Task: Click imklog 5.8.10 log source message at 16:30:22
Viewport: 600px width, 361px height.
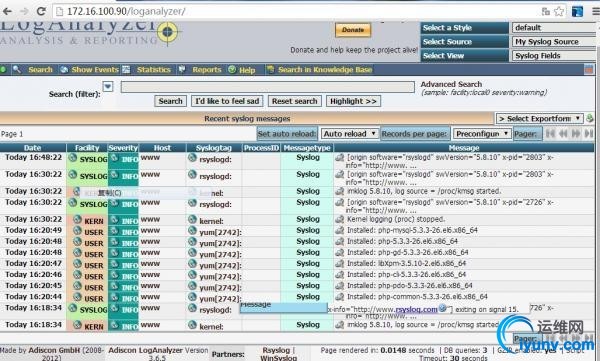Action: click(424, 191)
